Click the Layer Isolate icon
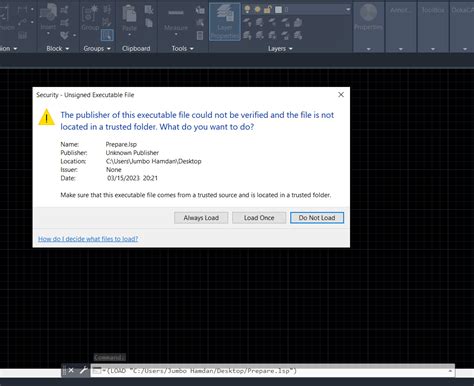Image resolution: width=474 pixels, height=386 pixels. 260,22
